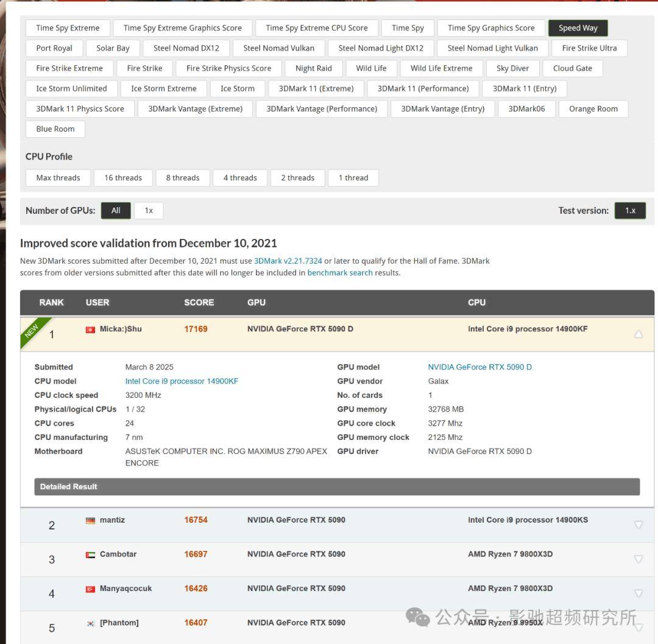Expand the rank 3 Cambotar result row
This screenshot has height=644, width=658.
(639, 559)
